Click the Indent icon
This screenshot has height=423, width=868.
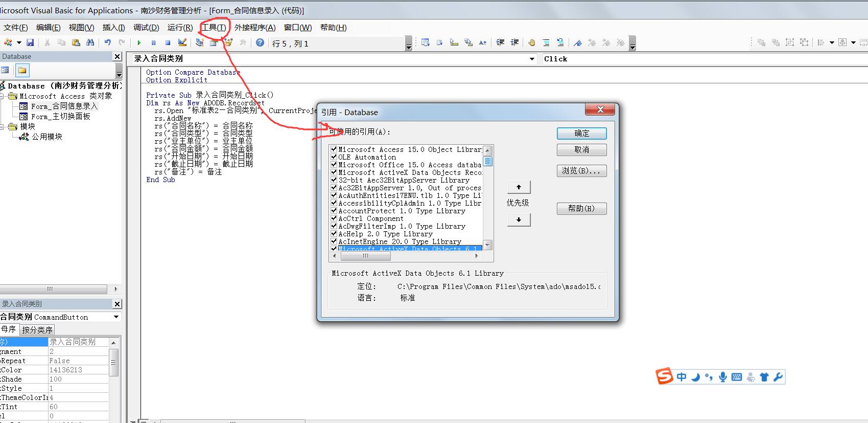pos(500,42)
